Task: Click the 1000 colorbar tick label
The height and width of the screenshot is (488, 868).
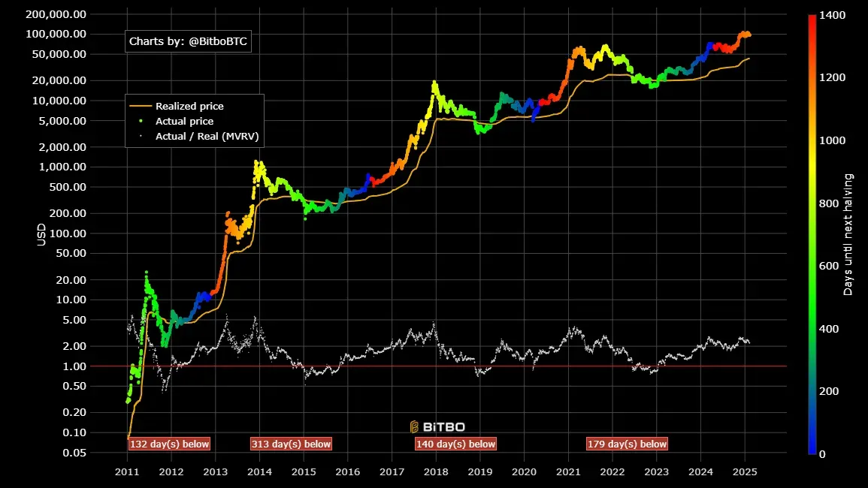Action: click(833, 140)
